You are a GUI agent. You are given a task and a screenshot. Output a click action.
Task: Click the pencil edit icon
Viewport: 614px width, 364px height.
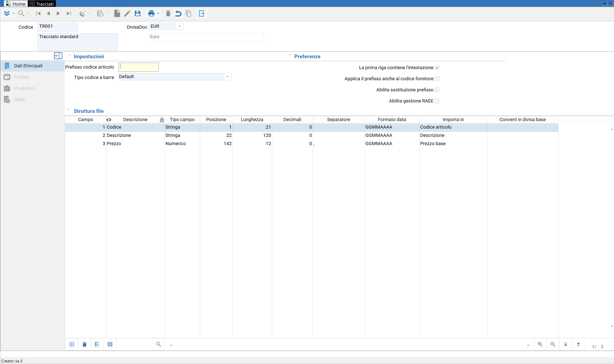click(127, 13)
